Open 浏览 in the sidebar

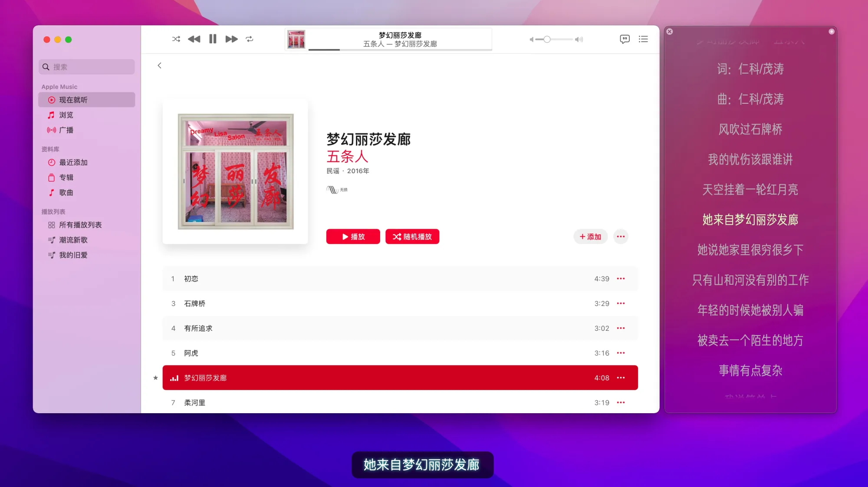click(x=66, y=115)
